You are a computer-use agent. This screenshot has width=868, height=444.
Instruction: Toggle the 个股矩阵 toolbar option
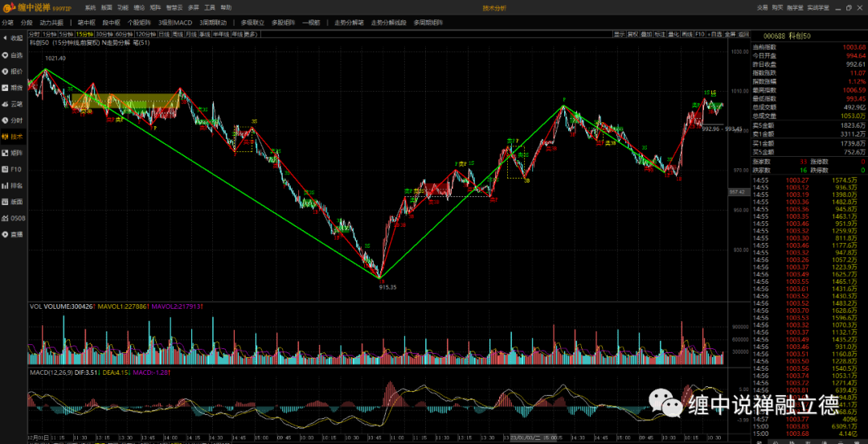click(139, 23)
